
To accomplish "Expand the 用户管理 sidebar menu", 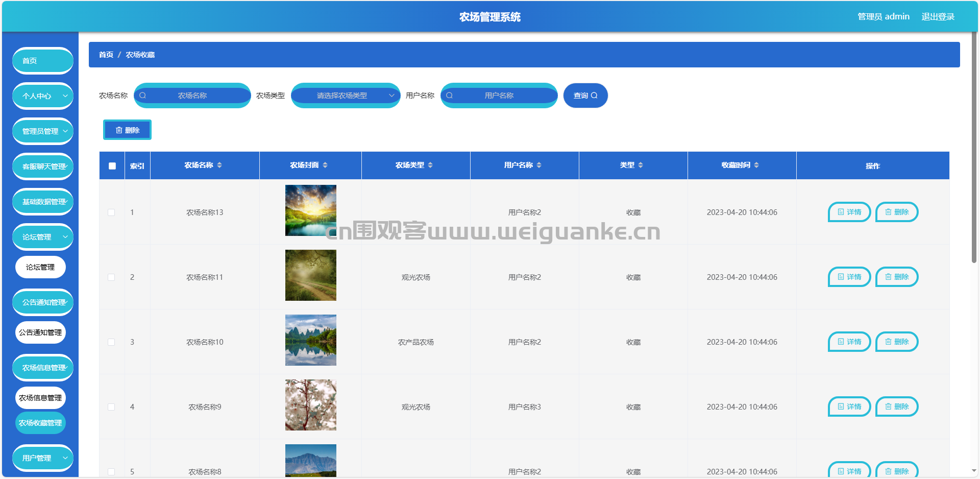I will [43, 458].
